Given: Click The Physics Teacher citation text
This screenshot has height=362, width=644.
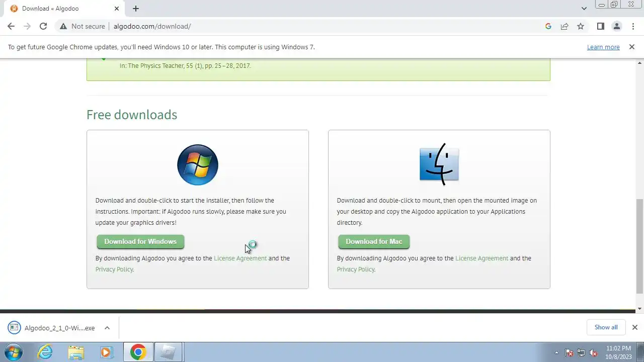Looking at the screenshot, I should pos(185,66).
